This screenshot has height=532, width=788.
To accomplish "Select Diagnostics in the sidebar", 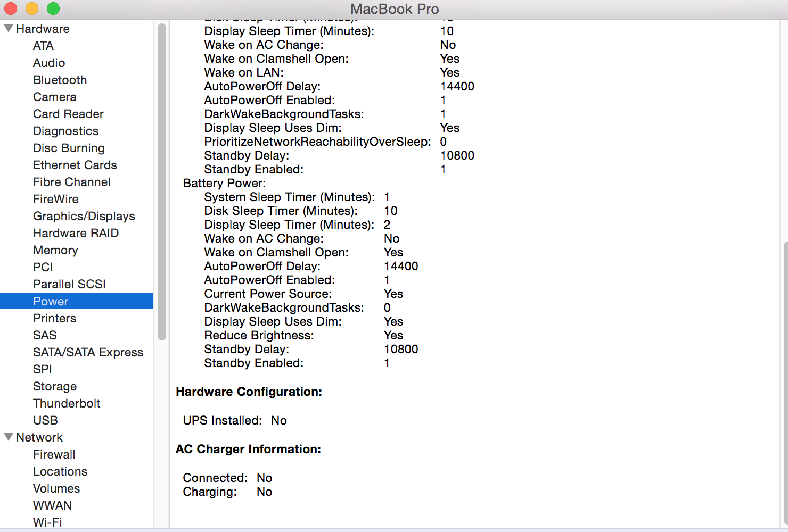I will pos(65,131).
